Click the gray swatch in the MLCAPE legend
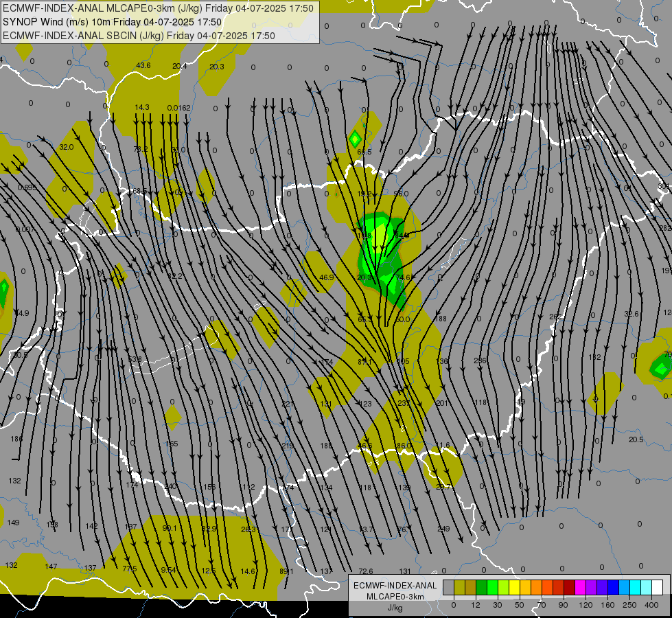 point(449,587)
